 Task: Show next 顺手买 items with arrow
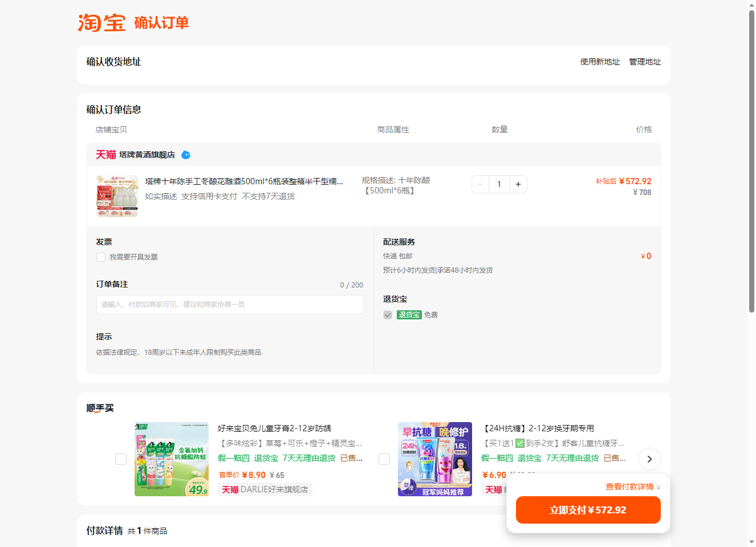[649, 459]
